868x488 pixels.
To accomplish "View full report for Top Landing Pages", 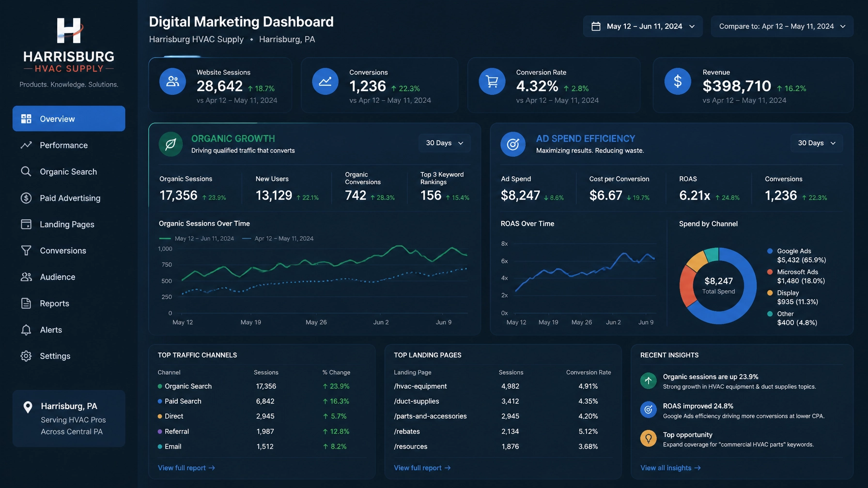I will 422,468.
